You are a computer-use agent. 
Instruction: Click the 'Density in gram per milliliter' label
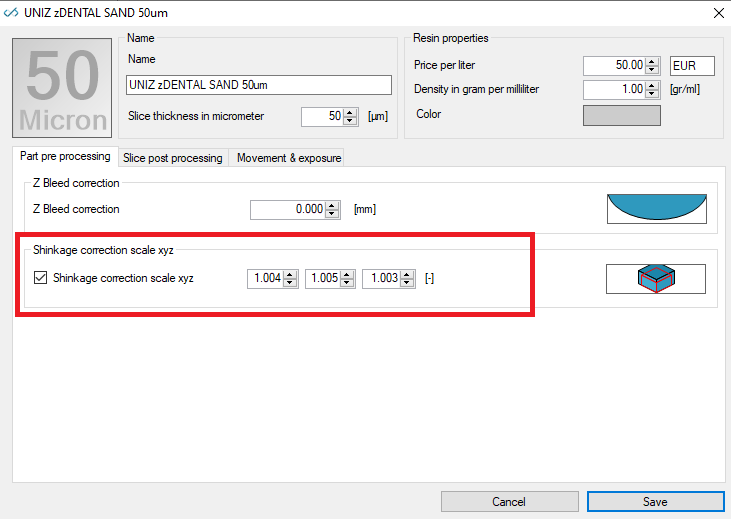476,89
